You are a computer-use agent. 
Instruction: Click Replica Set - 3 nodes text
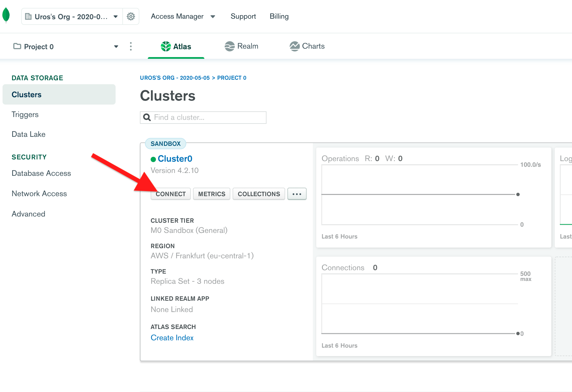point(188,281)
